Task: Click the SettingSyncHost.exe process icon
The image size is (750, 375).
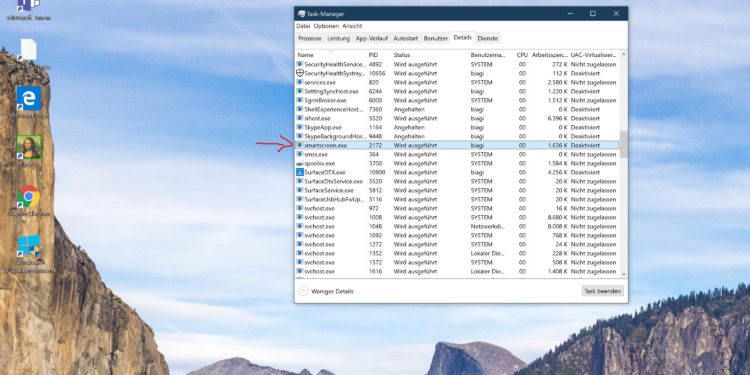Action: tap(300, 91)
